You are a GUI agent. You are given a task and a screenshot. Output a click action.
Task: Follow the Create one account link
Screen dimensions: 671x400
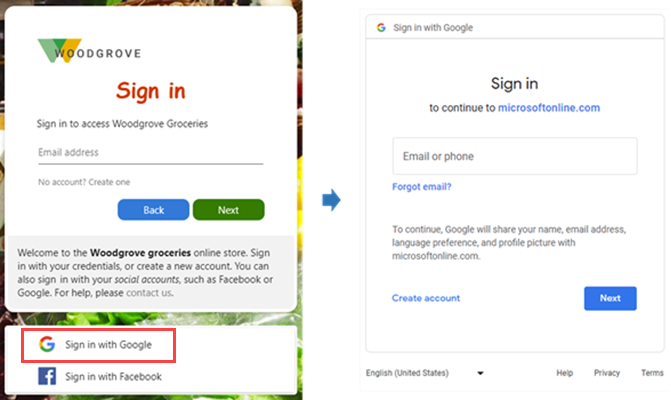point(111,182)
